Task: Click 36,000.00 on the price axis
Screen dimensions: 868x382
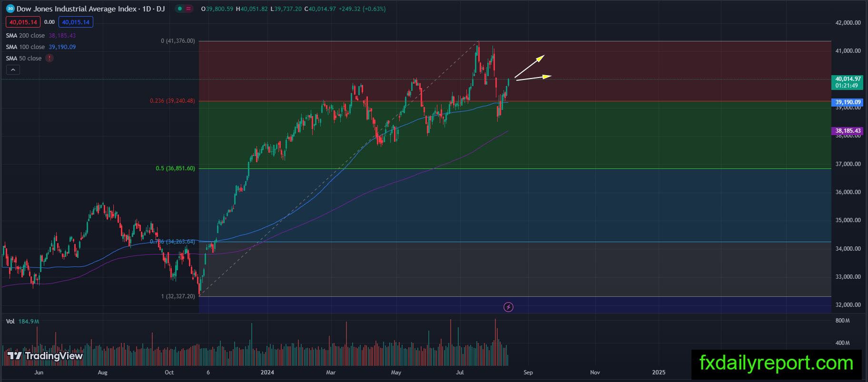Action: pyautogui.click(x=848, y=192)
